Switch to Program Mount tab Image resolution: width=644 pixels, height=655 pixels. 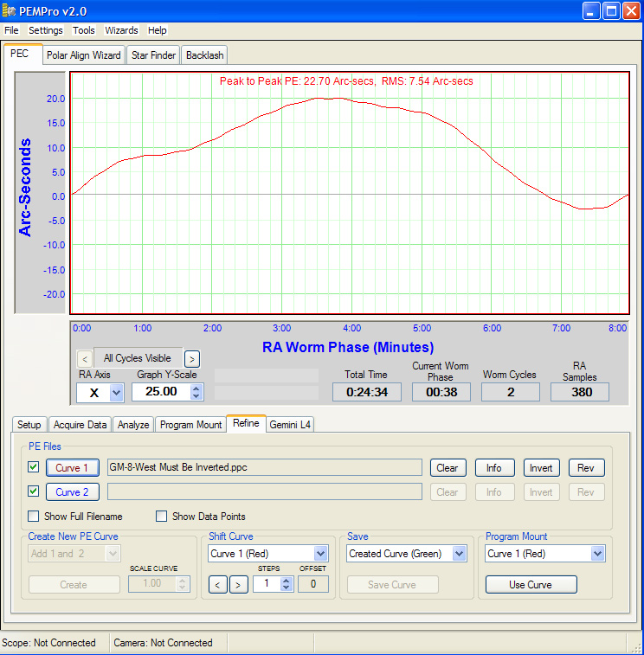[x=190, y=425]
